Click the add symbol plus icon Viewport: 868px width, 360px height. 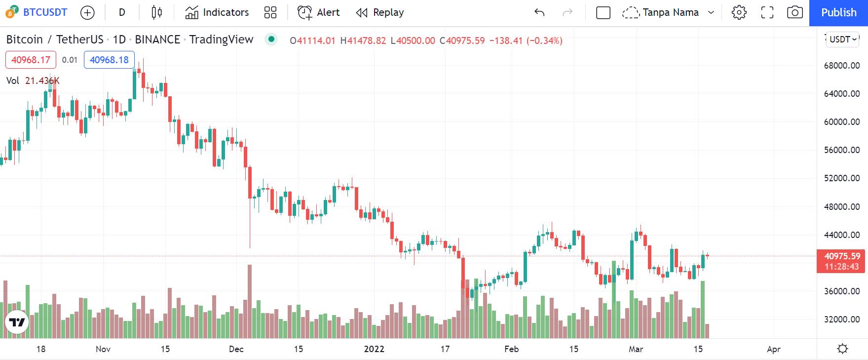[87, 13]
